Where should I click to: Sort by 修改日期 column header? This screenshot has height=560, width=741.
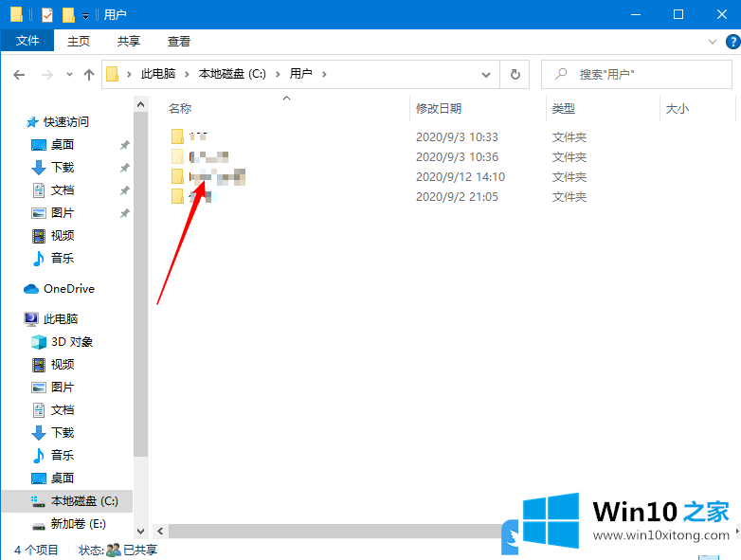439,109
